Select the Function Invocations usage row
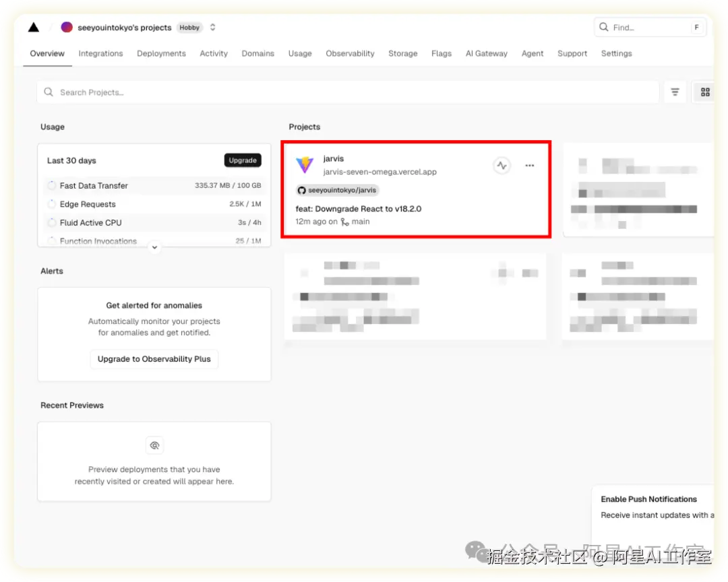Image resolution: width=728 pixels, height=582 pixels. tap(154, 241)
